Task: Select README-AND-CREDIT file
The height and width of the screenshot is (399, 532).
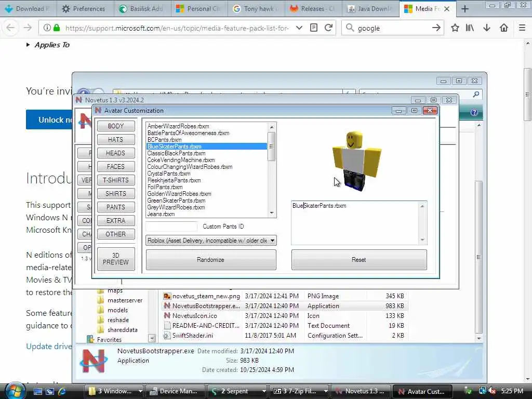Action: pyautogui.click(x=202, y=325)
